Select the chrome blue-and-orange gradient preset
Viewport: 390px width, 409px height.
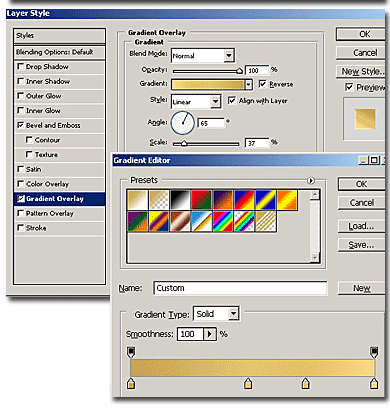click(x=201, y=221)
